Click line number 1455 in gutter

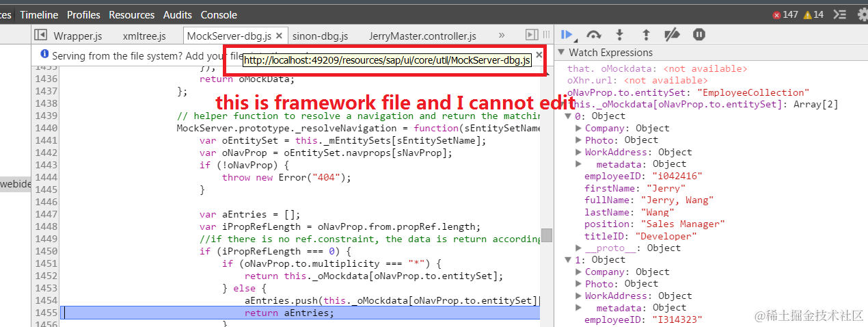click(46, 313)
